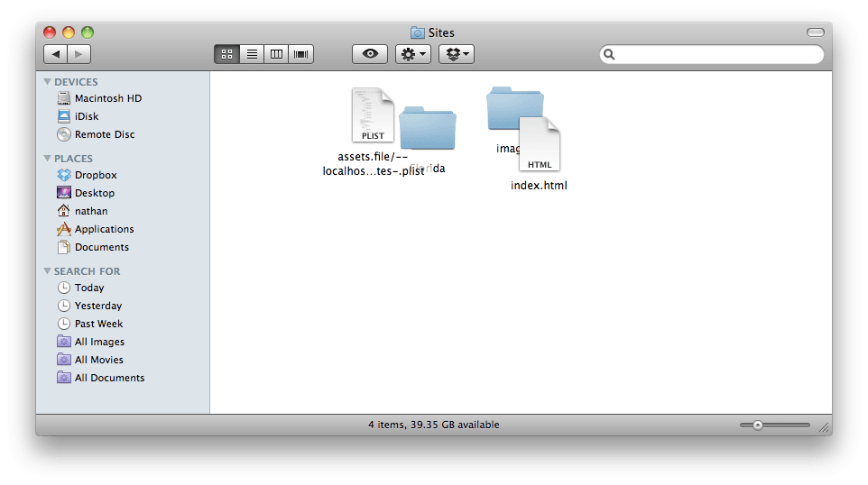
Task: Toggle toolbar with the top-right pill button
Action: pos(816,32)
